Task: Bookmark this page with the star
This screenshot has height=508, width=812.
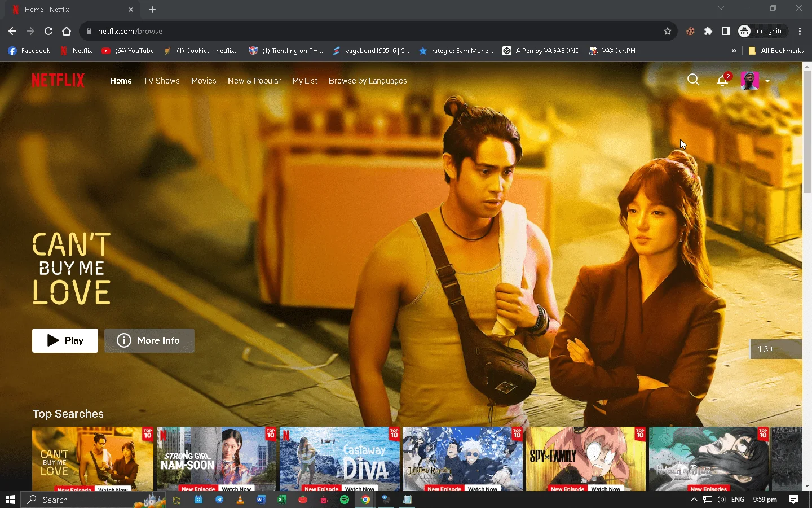Action: point(668,31)
